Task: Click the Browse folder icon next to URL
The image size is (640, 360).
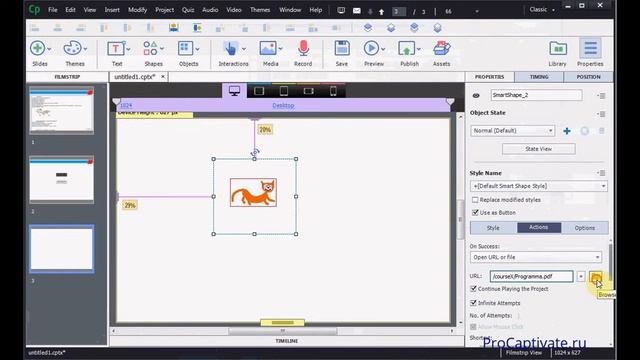Action: pos(596,277)
